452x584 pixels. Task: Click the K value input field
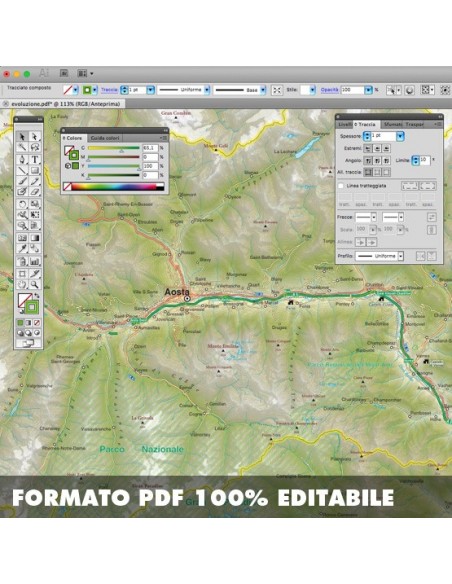coord(150,175)
